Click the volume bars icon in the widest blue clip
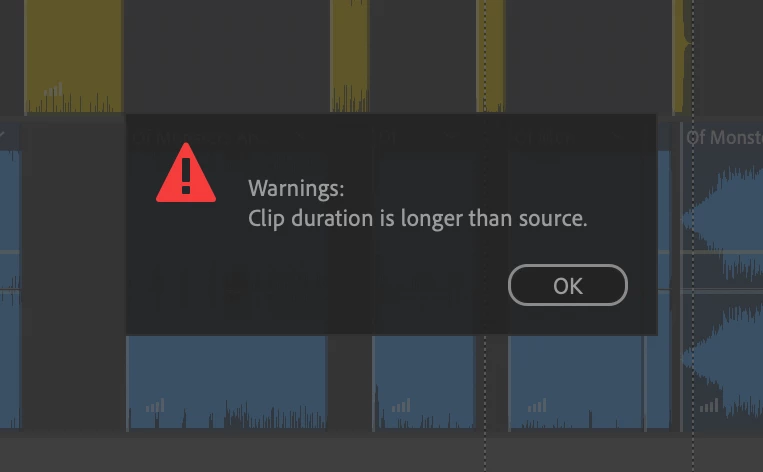The image size is (763, 472). pyautogui.click(x=155, y=405)
